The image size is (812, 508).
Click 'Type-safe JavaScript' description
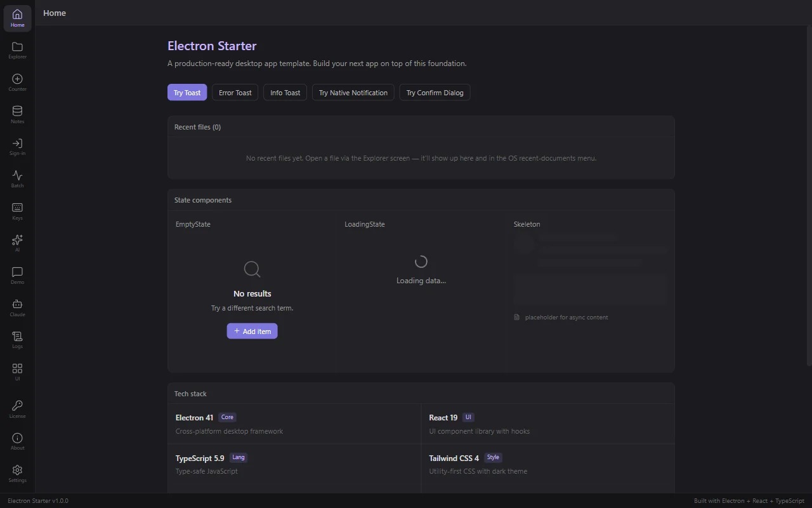click(x=207, y=471)
